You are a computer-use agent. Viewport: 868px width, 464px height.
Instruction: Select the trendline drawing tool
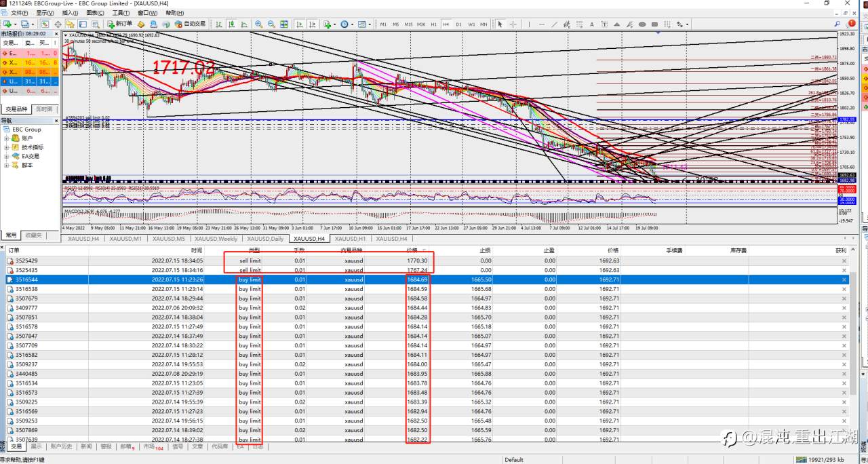pyautogui.click(x=554, y=24)
